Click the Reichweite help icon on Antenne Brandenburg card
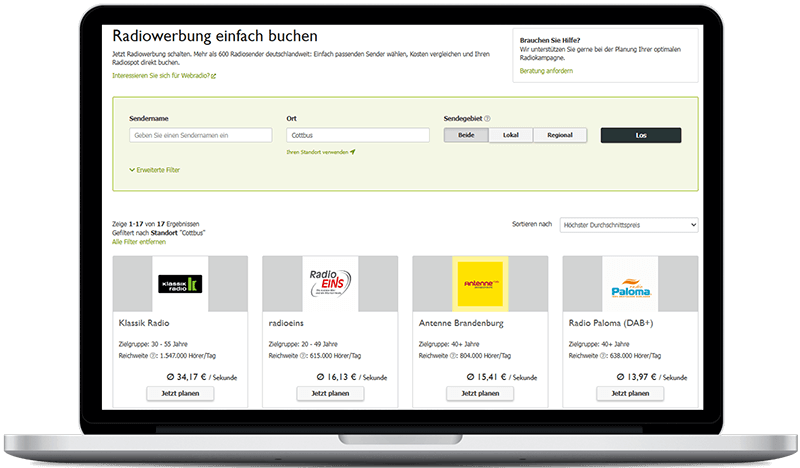Viewport: 800px width, 468px height. click(x=453, y=356)
